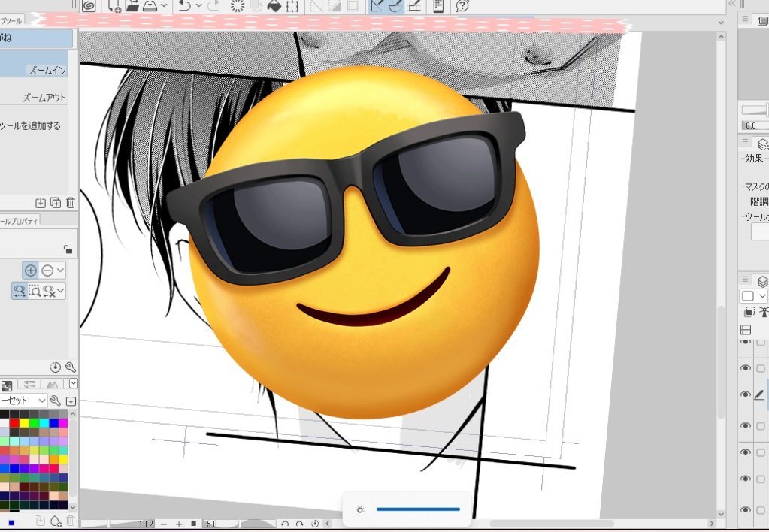Switch to the color set tab
The height and width of the screenshot is (532, 769).
tap(7, 385)
